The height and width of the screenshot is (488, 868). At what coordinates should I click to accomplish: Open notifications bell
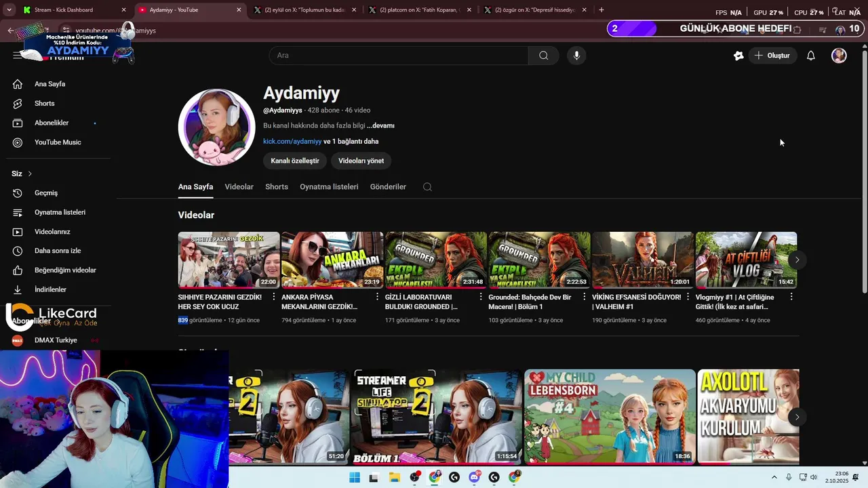click(x=810, y=56)
